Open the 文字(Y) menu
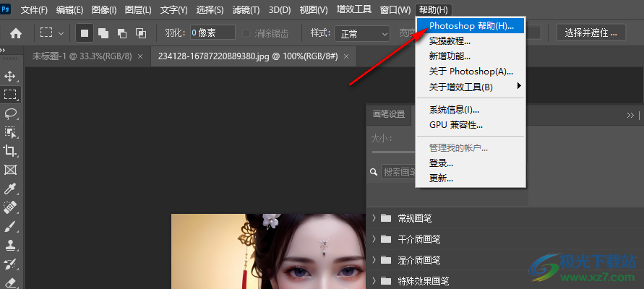Viewport: 644px width, 289px height. coord(174,10)
